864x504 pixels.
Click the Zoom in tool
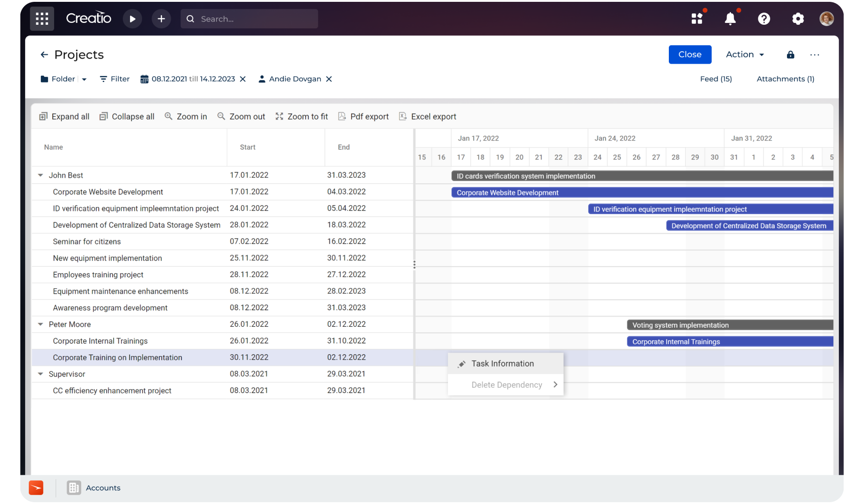coord(186,116)
